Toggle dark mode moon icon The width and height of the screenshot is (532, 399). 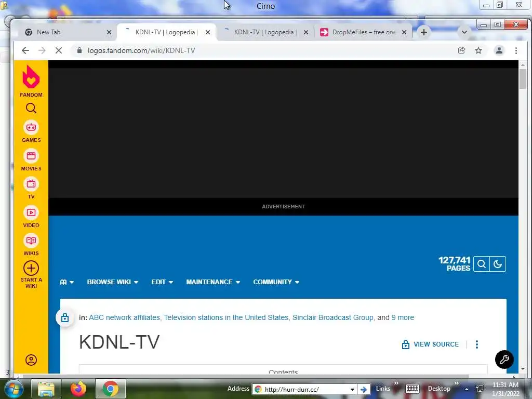click(x=498, y=264)
